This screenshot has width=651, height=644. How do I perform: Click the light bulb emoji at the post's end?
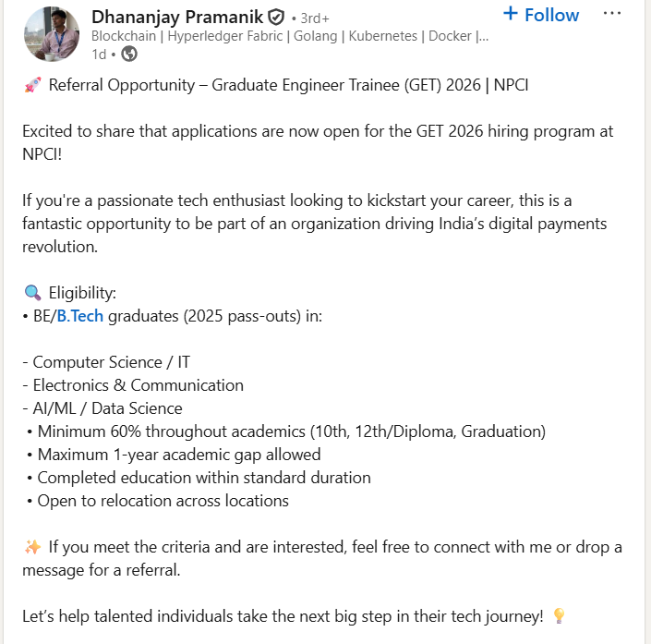coord(559,615)
